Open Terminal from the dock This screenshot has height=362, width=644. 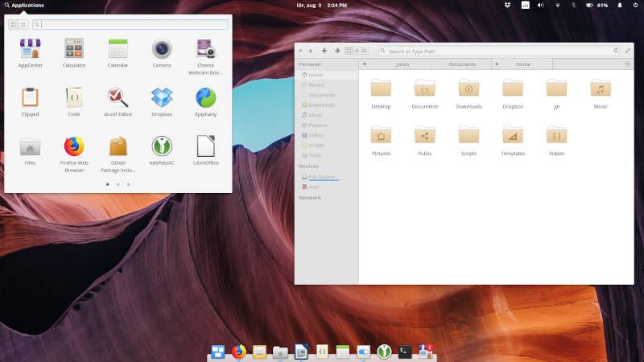(405, 352)
